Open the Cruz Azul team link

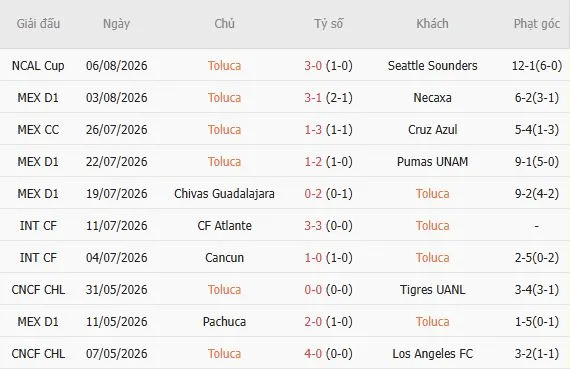tap(432, 130)
